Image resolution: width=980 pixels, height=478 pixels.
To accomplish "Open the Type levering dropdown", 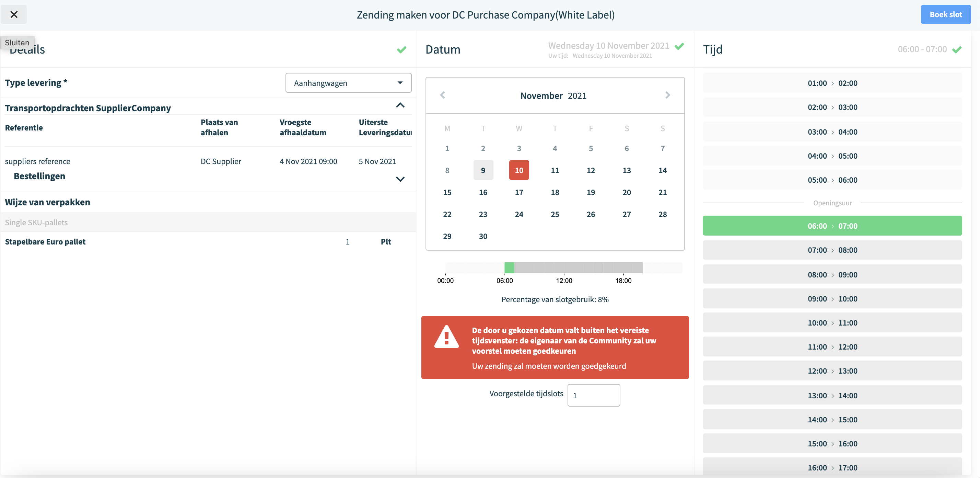I will [349, 82].
